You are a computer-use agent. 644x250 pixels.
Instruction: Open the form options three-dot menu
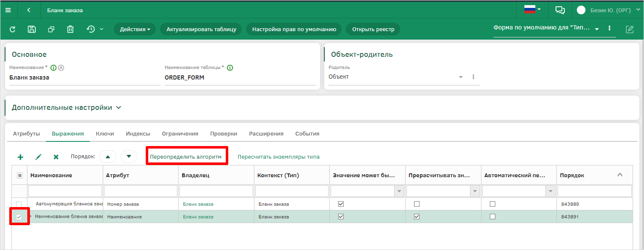[609, 28]
